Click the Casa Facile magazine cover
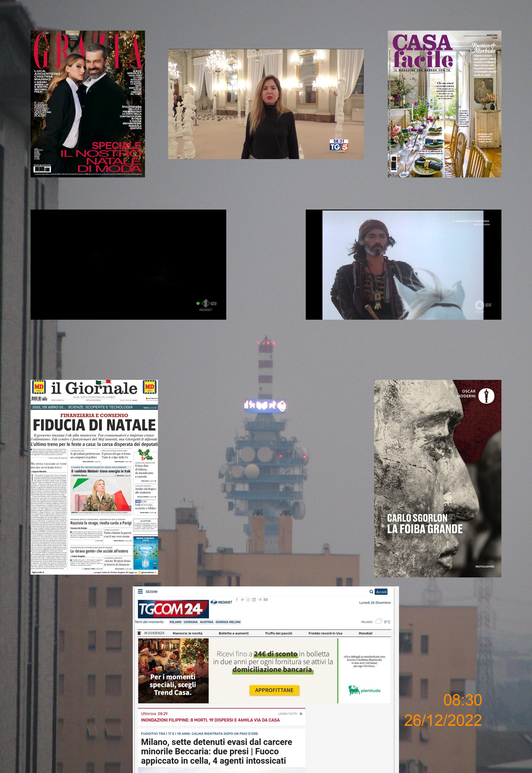The width and height of the screenshot is (532, 773). [x=444, y=104]
